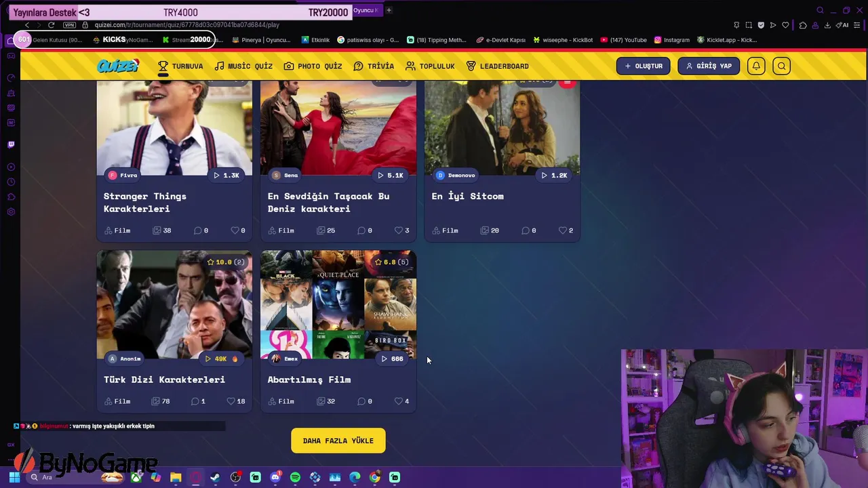Screen dimensions: 868x488
Task: Click the Giriş Yap login button
Action: coord(709,66)
